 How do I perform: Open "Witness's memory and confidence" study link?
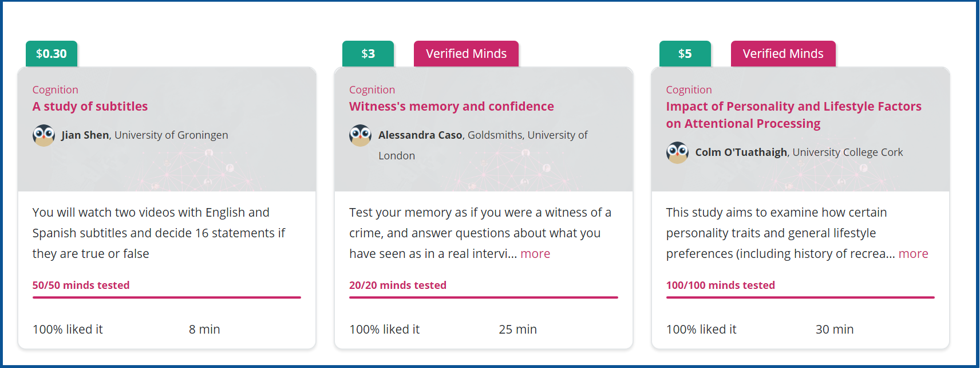click(x=452, y=107)
